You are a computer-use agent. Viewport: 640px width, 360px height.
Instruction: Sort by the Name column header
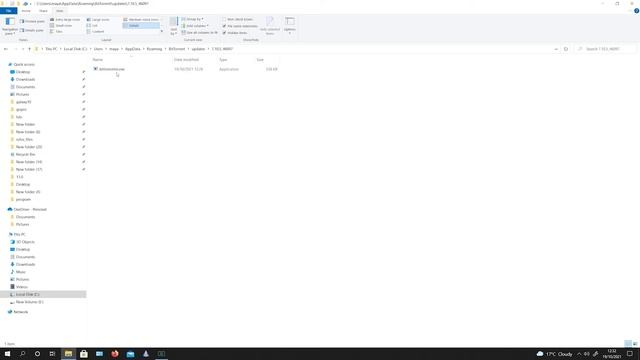click(98, 60)
